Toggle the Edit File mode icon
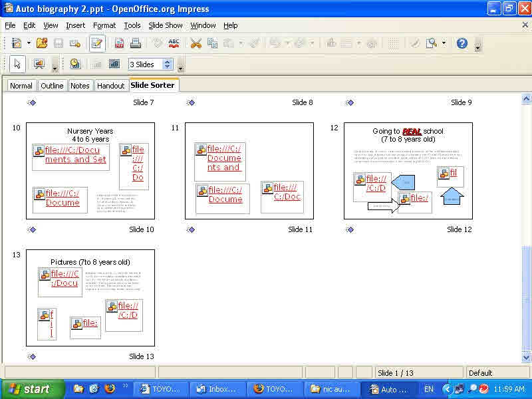 click(97, 43)
